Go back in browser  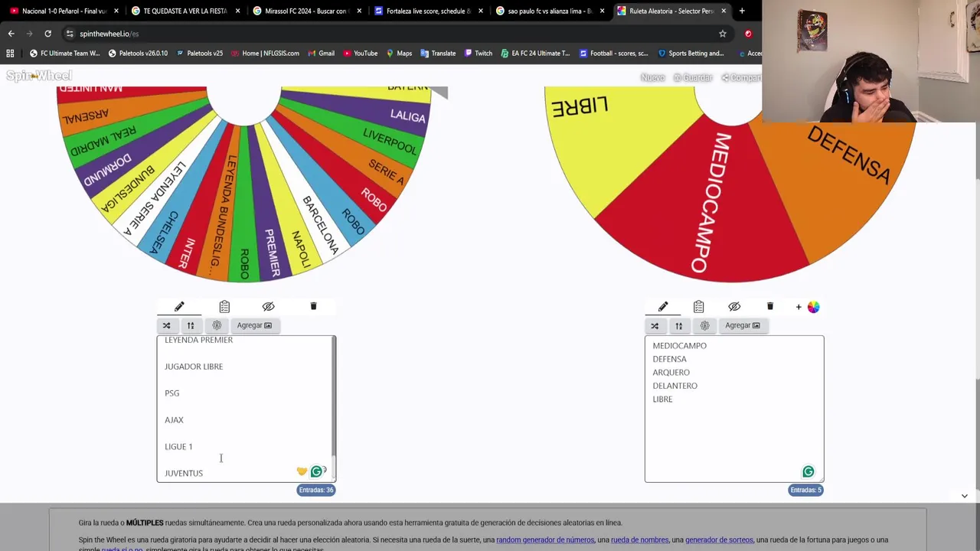pyautogui.click(x=11, y=34)
